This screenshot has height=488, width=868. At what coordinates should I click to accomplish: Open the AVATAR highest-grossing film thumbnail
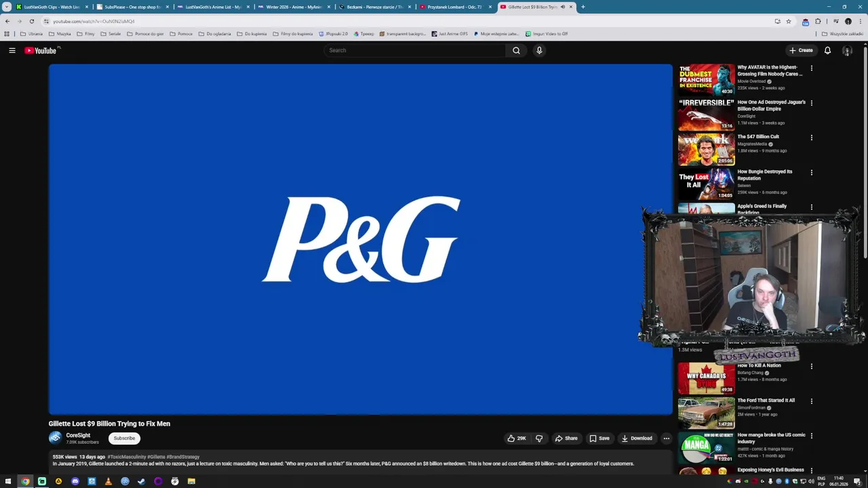click(707, 80)
